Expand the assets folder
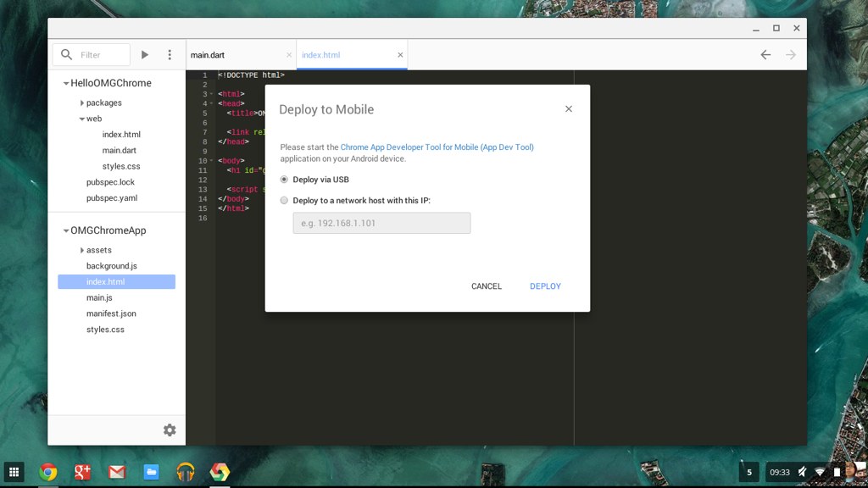The height and width of the screenshot is (488, 868). click(82, 251)
